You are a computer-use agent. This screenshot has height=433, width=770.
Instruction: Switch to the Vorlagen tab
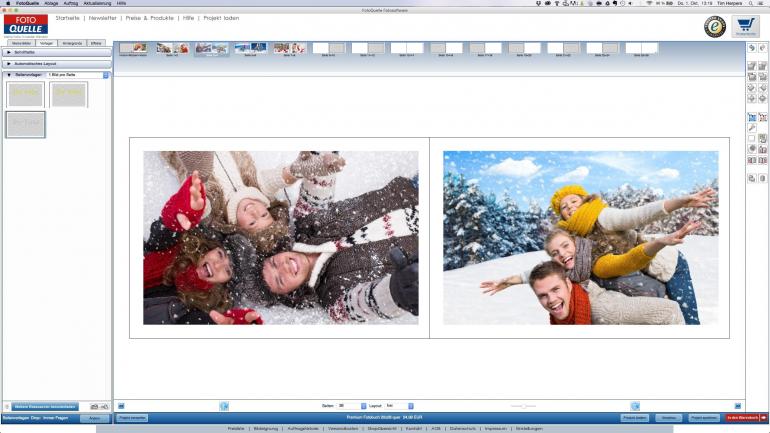47,43
